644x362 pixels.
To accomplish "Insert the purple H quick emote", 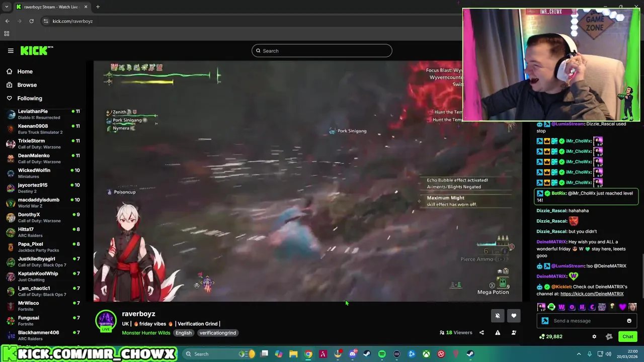I will point(582,307).
